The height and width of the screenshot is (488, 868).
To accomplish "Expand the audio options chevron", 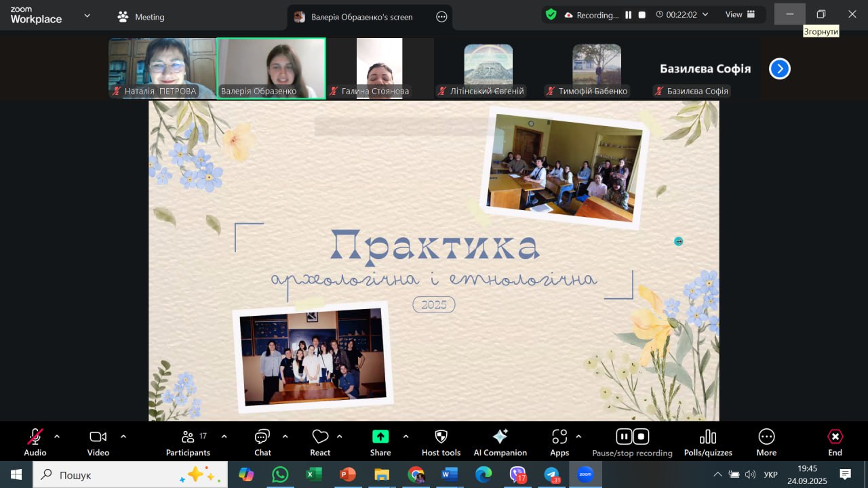I will pos(57,436).
